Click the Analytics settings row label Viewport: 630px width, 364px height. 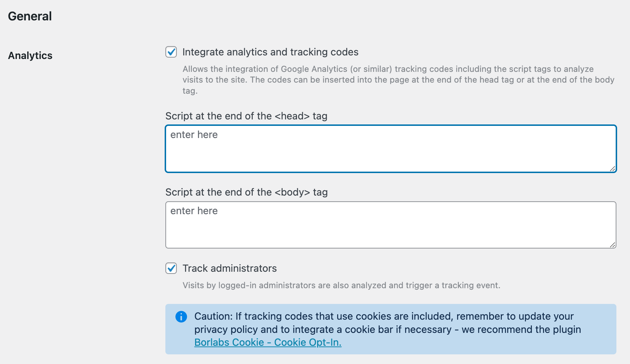tap(30, 56)
